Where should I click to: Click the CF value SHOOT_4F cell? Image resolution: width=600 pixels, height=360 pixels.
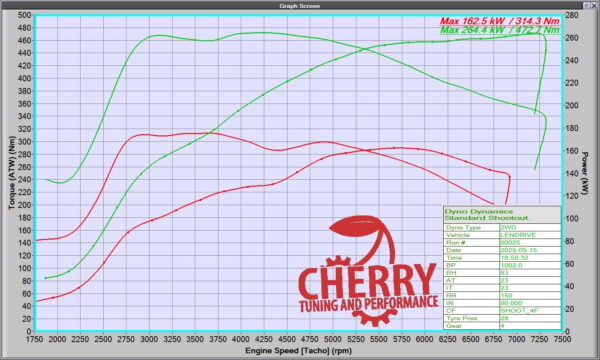[530, 311]
